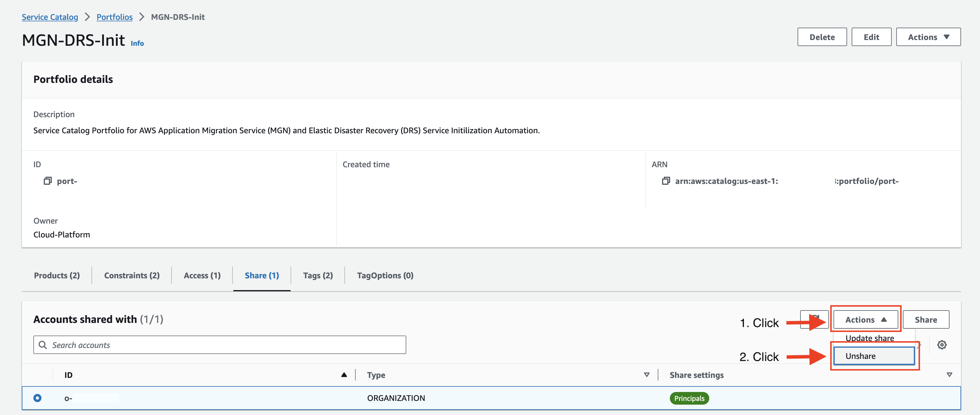Click the magnifier icon in the accounts search box
Image resolution: width=980 pixels, height=415 pixels.
43,344
